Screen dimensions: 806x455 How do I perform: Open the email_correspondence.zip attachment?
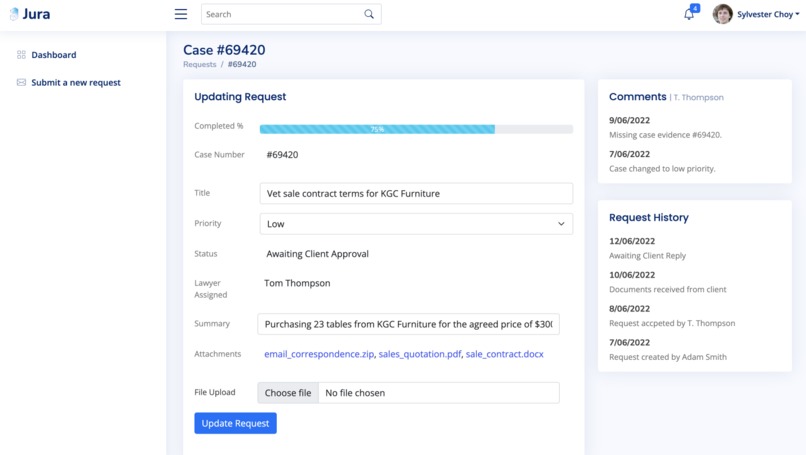click(319, 354)
